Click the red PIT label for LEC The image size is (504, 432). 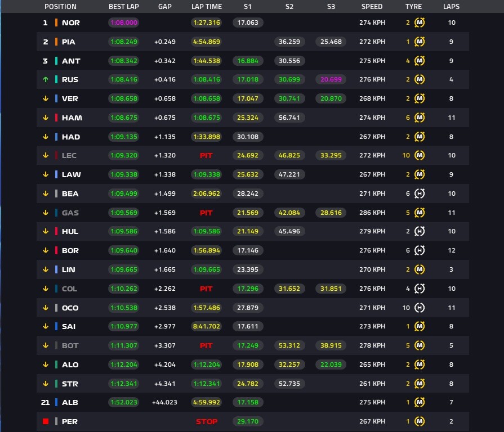[x=206, y=156]
